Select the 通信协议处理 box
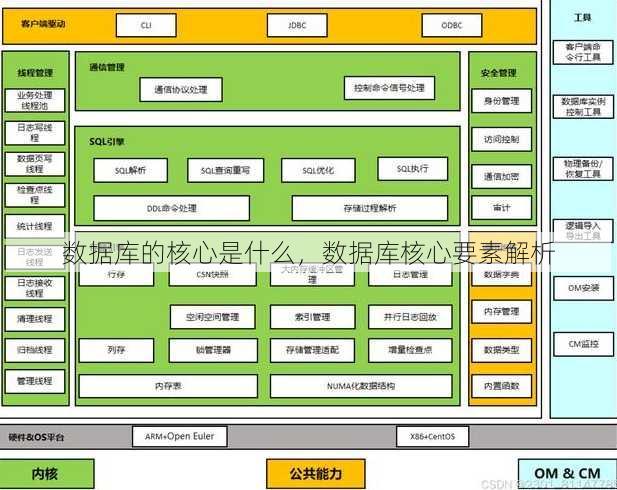The height and width of the screenshot is (490, 617). tap(181, 90)
